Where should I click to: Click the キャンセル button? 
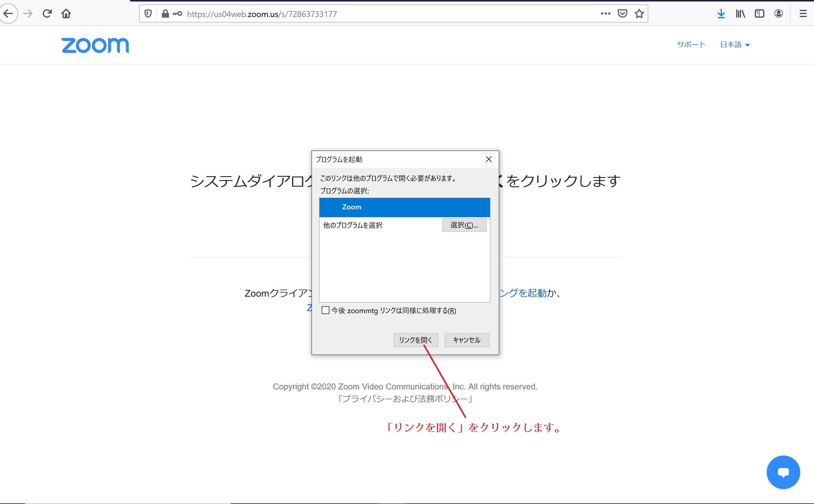click(467, 340)
